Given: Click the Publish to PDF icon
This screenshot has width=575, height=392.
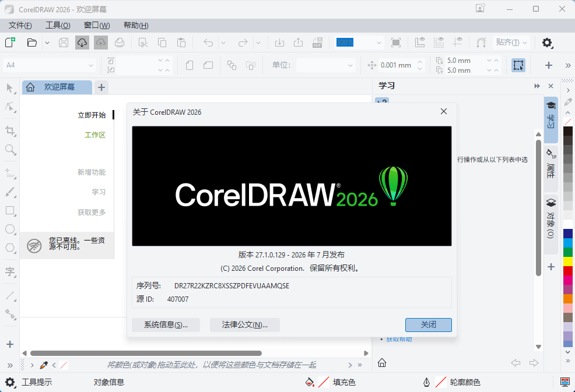Looking at the screenshot, I should point(317,43).
